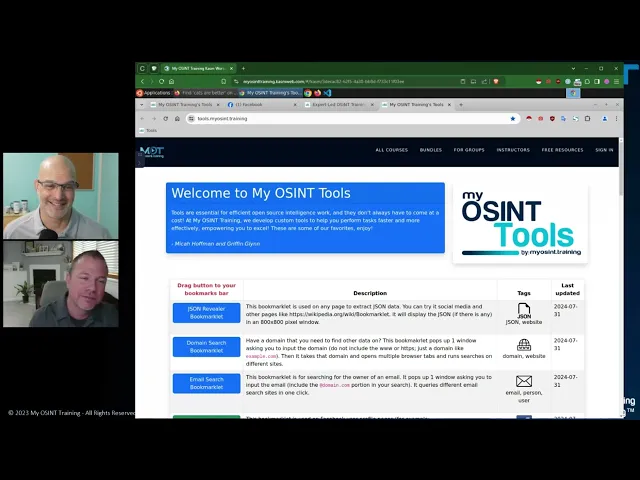Open Applications menu in Kasm panel
The height and width of the screenshot is (480, 640).
click(153, 93)
